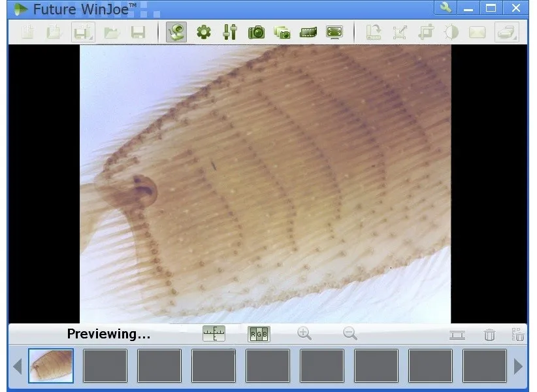
Task: Open image adjustment sliders icon
Action: click(229, 32)
